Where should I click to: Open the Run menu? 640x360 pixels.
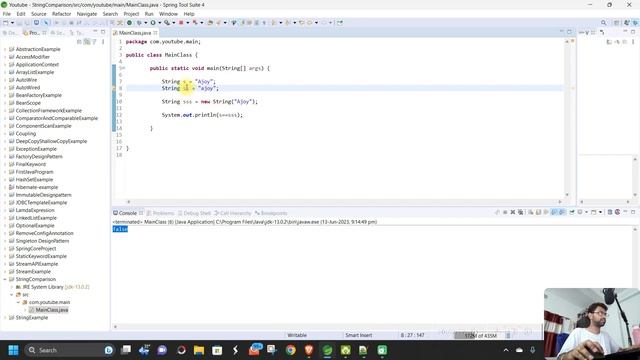[x=149, y=14]
